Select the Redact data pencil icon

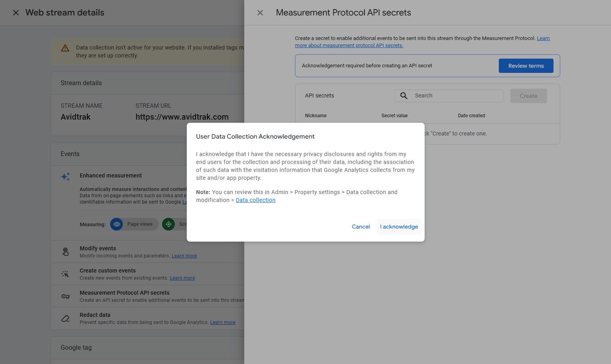click(x=65, y=318)
